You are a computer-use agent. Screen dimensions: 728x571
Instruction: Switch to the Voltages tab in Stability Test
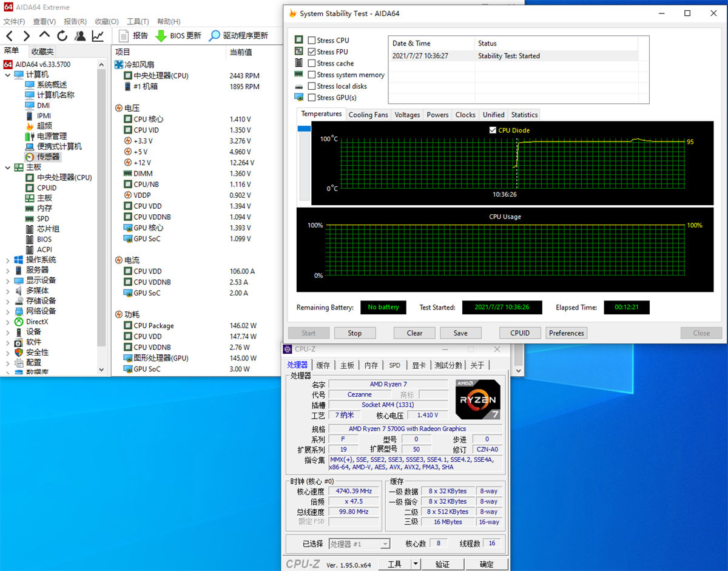(407, 114)
